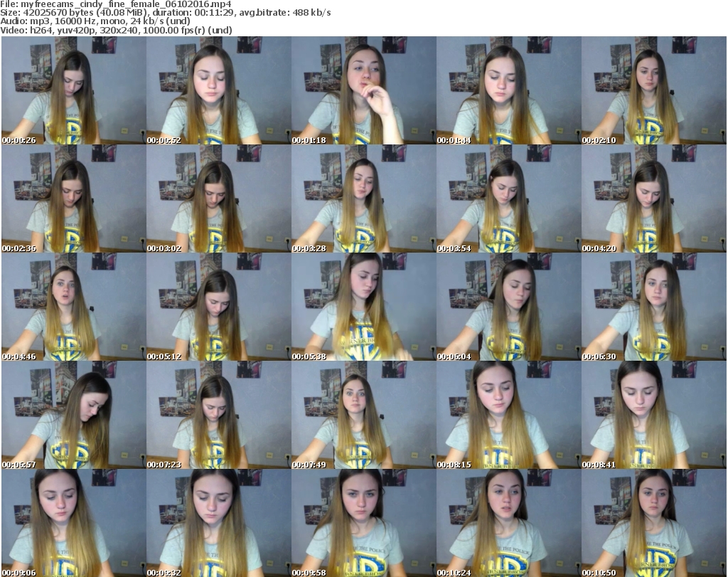
Task: Pick the frame timed 00:08:15
Action: click(x=508, y=415)
